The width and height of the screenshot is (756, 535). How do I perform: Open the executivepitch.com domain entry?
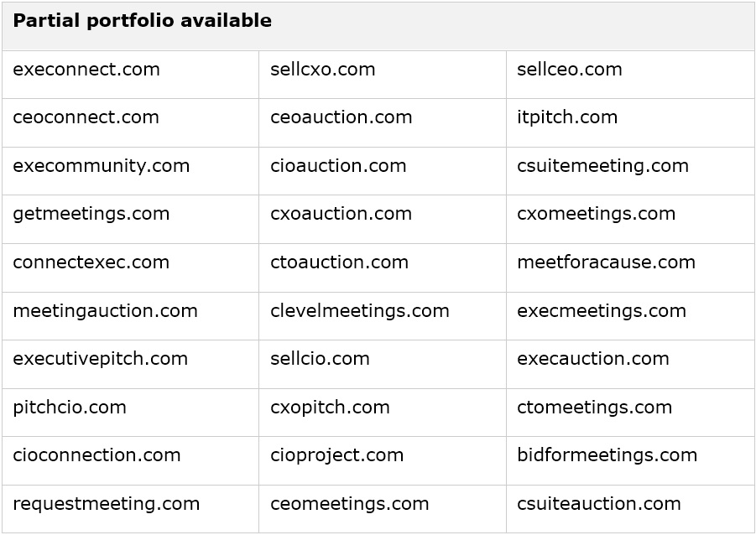(x=100, y=359)
